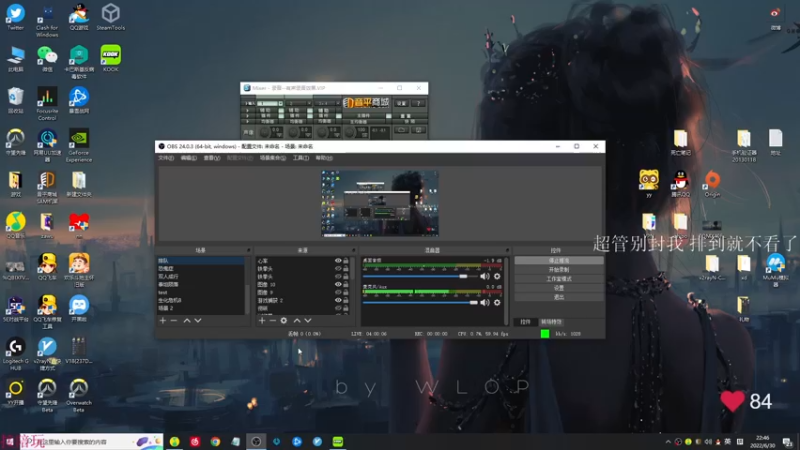Click the remove source minus icon
Image resolution: width=800 pixels, height=450 pixels.
click(272, 320)
